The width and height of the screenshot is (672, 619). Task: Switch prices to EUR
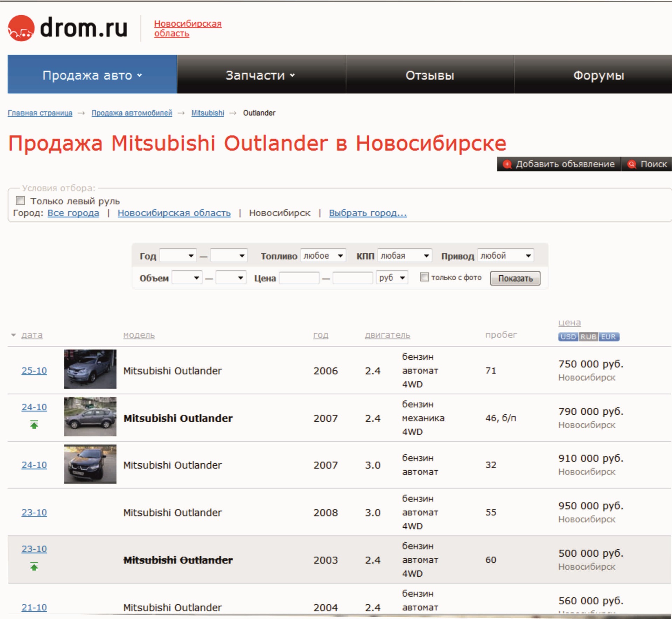[609, 337]
